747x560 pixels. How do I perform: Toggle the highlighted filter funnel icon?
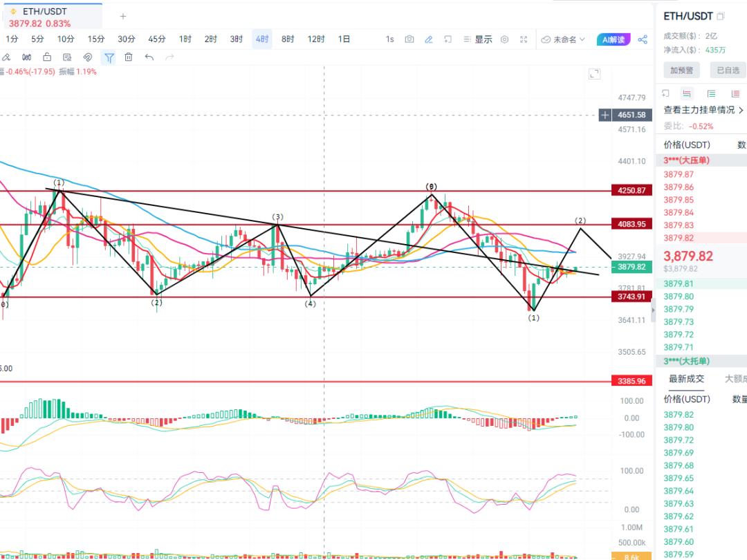coord(109,57)
